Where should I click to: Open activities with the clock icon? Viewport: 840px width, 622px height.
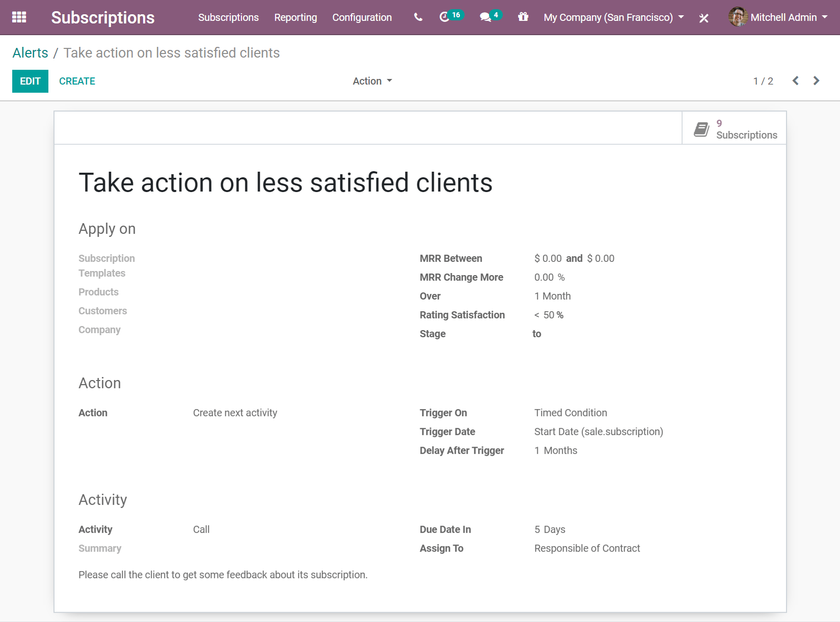444,17
